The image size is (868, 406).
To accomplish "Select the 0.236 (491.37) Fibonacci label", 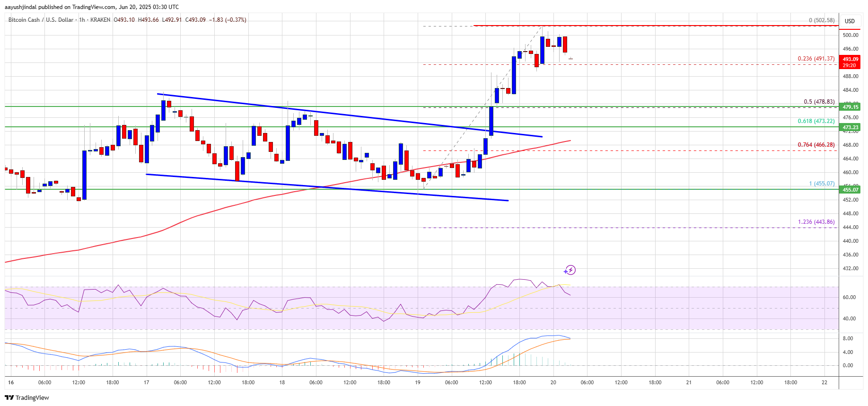I will 816,59.
